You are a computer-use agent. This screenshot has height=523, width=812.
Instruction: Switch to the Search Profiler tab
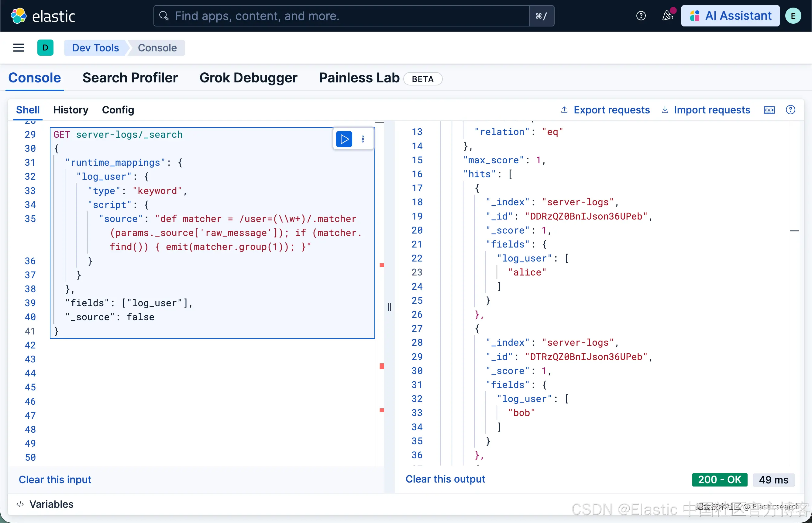130,78
